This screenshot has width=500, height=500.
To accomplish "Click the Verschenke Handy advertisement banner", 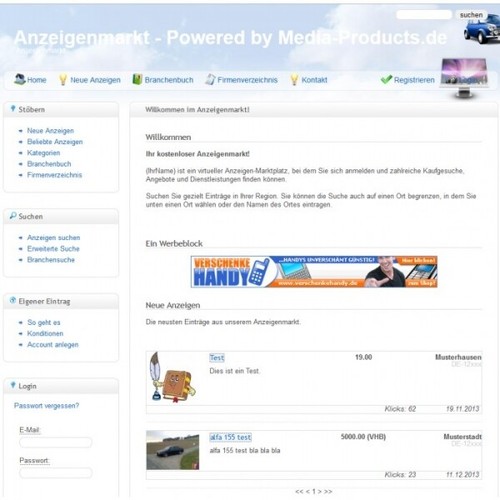I will [x=314, y=272].
